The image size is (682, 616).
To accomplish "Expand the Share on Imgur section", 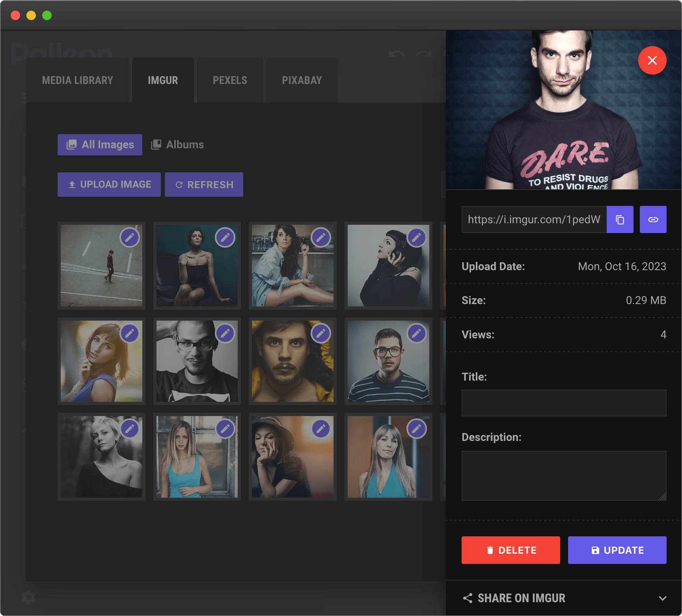I will click(564, 598).
